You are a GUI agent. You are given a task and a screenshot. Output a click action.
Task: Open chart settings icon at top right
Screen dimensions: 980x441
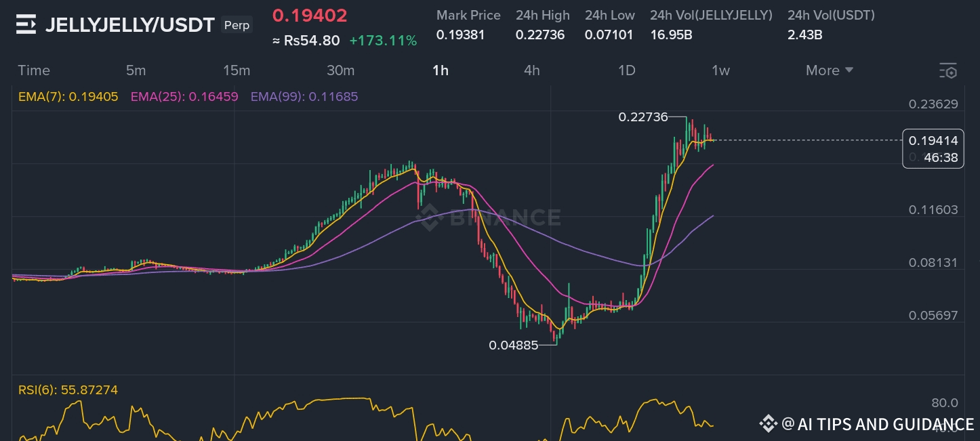pyautogui.click(x=948, y=70)
